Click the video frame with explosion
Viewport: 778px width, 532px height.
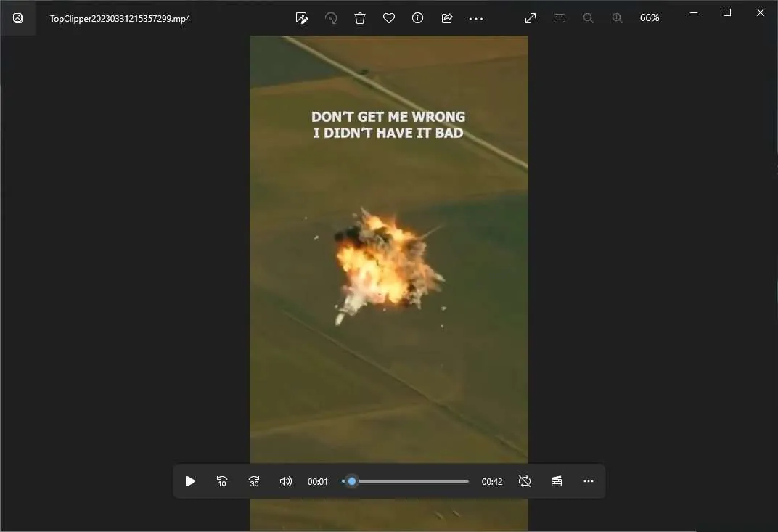(389, 249)
